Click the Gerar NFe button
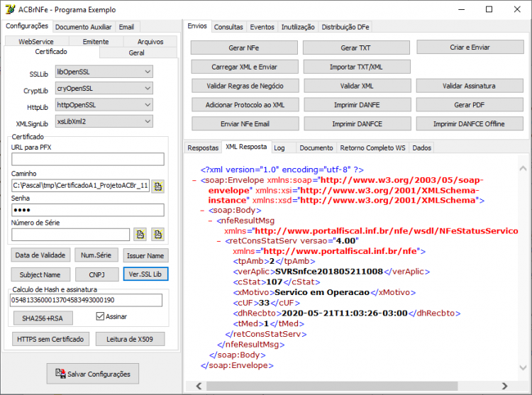The image size is (532, 395). pos(244,48)
